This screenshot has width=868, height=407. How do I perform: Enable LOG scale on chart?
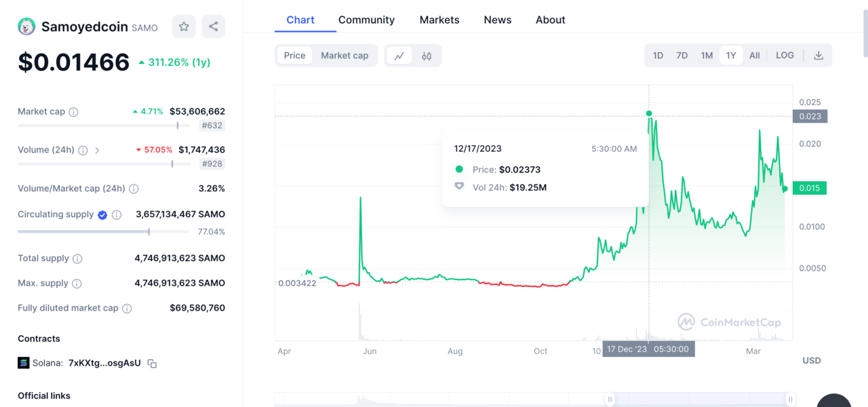tap(785, 56)
